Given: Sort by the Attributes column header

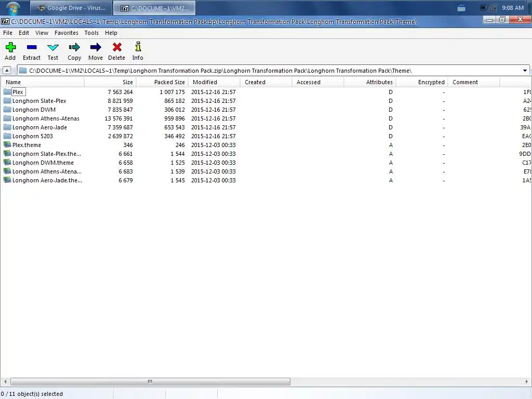Looking at the screenshot, I should (x=370, y=82).
